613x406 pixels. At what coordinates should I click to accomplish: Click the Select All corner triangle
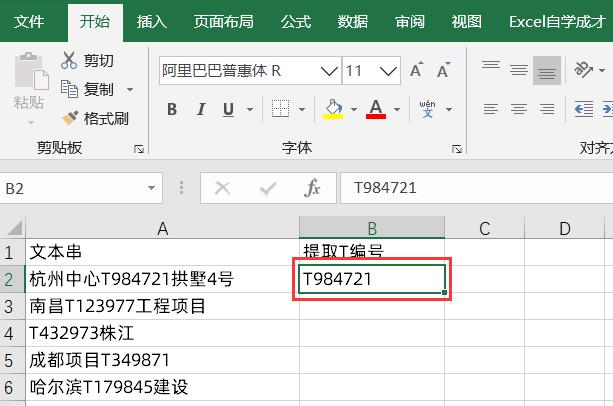[14, 228]
